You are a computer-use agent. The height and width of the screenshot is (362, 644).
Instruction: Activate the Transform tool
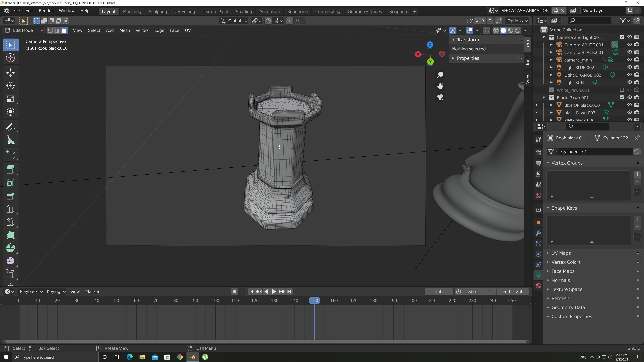11,112
